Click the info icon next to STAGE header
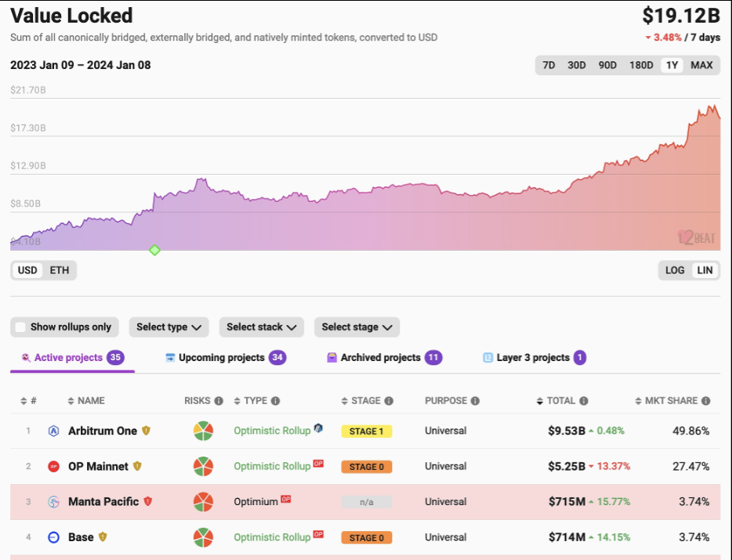Image resolution: width=732 pixels, height=560 pixels. pyautogui.click(x=390, y=401)
